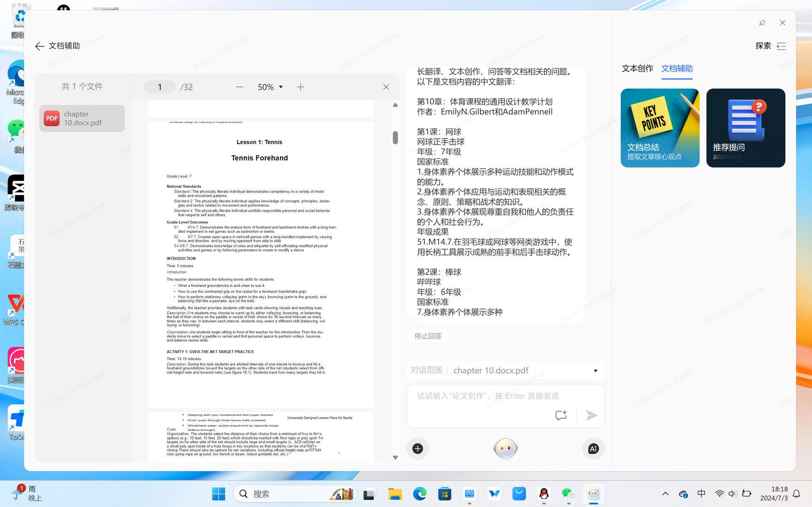Switch to the 文档辅助 tab

tap(677, 69)
